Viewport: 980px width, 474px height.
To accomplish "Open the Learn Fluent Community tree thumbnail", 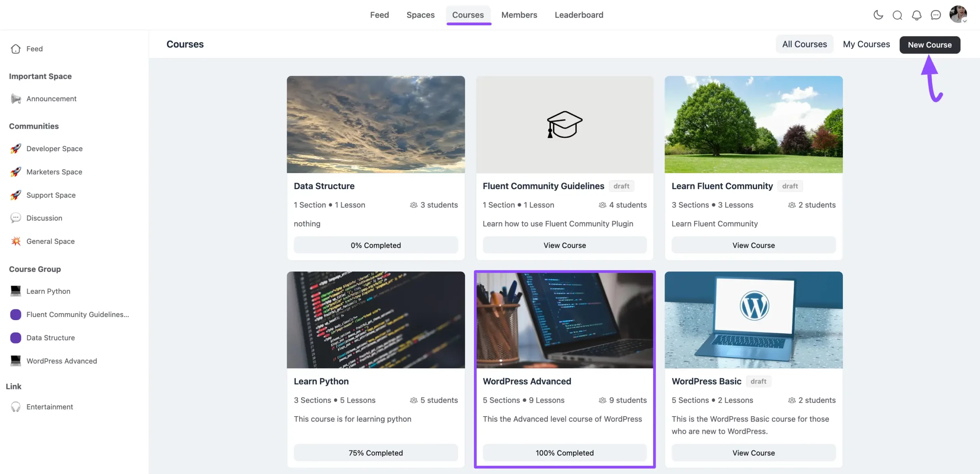I will [753, 124].
